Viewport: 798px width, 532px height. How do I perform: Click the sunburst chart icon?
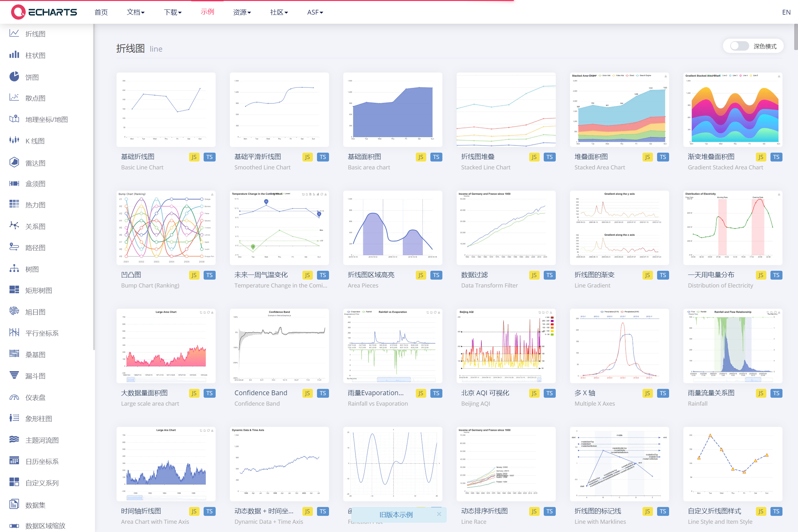tap(14, 311)
